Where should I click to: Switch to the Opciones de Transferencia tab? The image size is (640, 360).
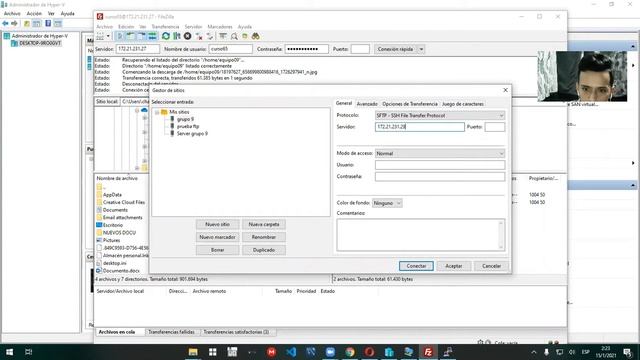(409, 104)
